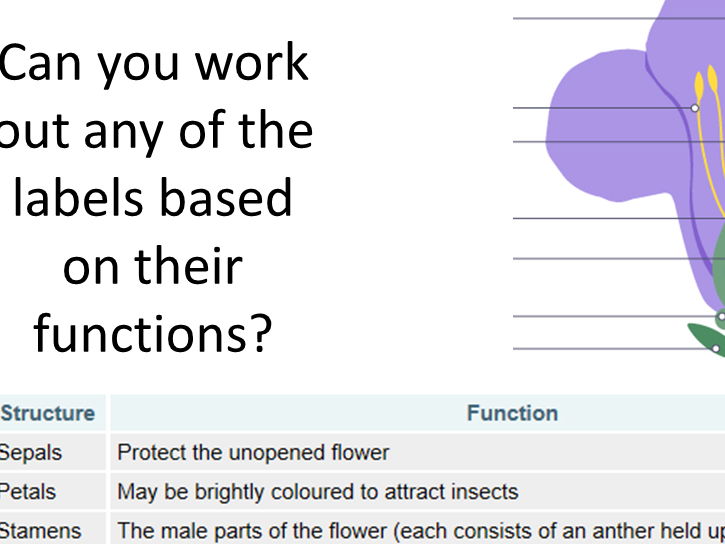Click 'Protect the unopened flower' text
The image size is (725, 544).
point(253,452)
